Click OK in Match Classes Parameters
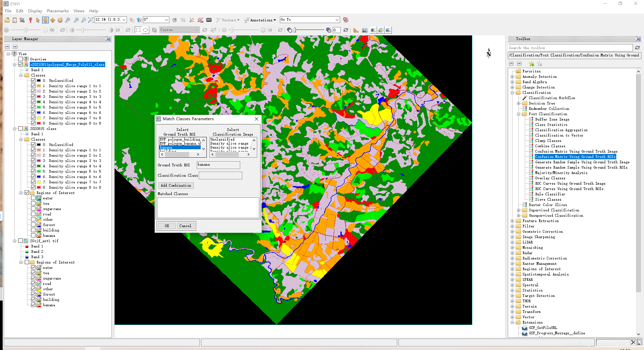644x350 pixels. coord(167,226)
